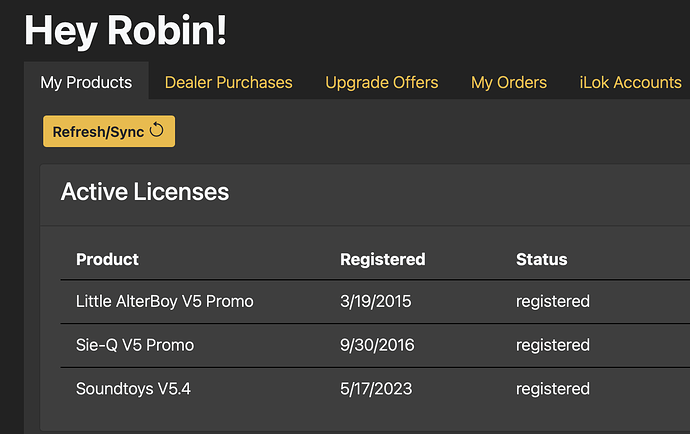Go to the Upgrade Offers tab
Viewport: 690px width, 434px height.
pos(382,82)
